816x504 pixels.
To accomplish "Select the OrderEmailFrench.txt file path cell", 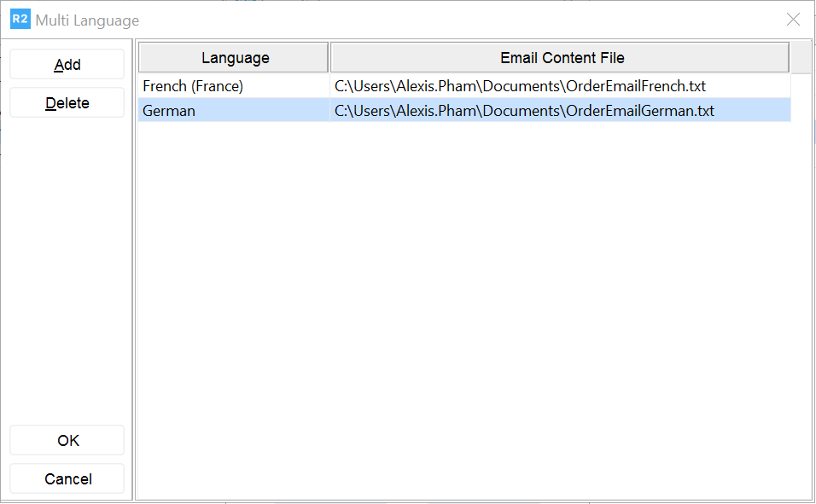I will point(559,86).
